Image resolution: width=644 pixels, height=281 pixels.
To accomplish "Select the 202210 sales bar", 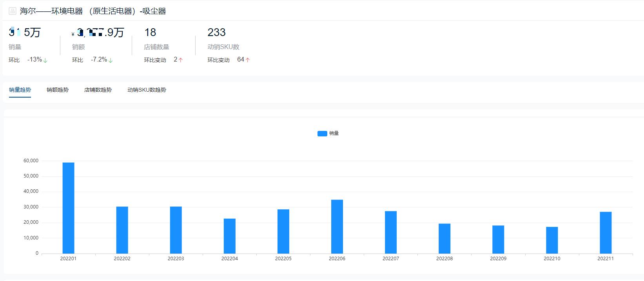I will point(552,240).
